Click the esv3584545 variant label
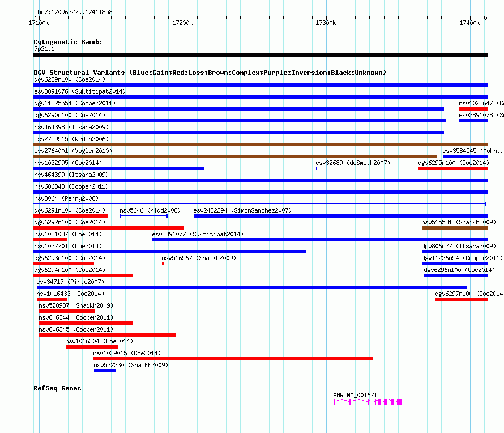 coord(473,151)
